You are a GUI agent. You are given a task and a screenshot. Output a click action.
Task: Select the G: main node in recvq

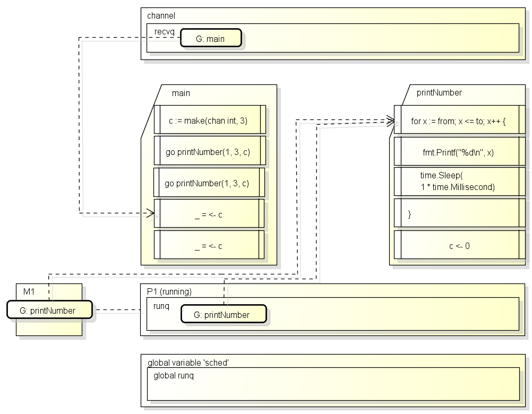211,38
